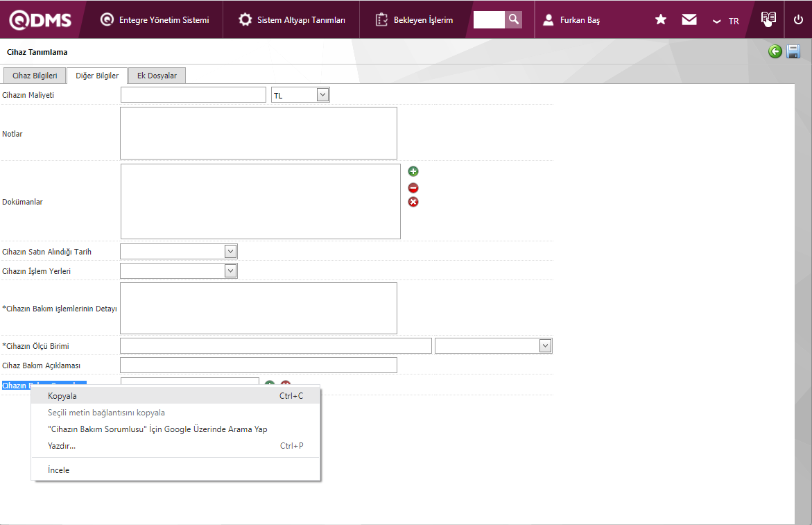Open Sistem Altyapı Tanımları menu
This screenshot has height=525, width=812.
pos(291,19)
